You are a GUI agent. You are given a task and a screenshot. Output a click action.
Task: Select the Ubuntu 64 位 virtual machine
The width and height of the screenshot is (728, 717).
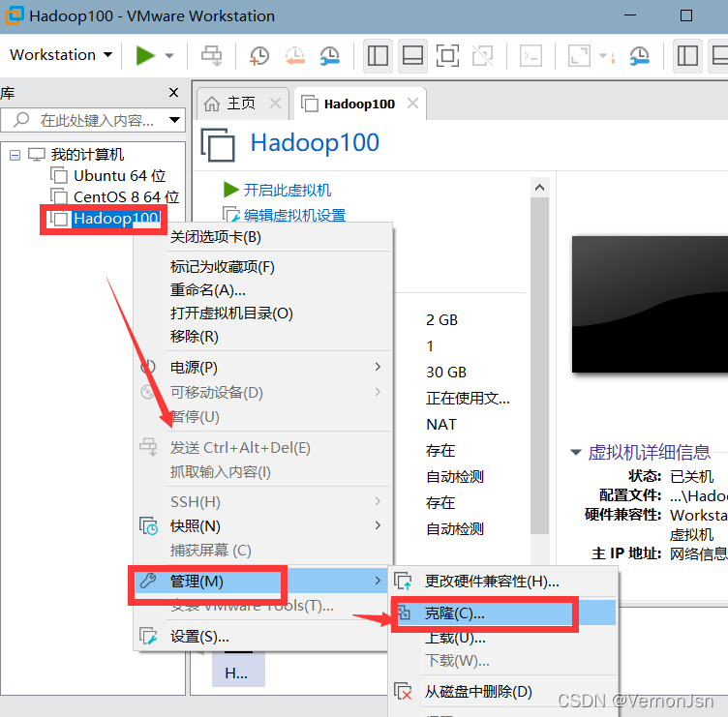pyautogui.click(x=108, y=176)
